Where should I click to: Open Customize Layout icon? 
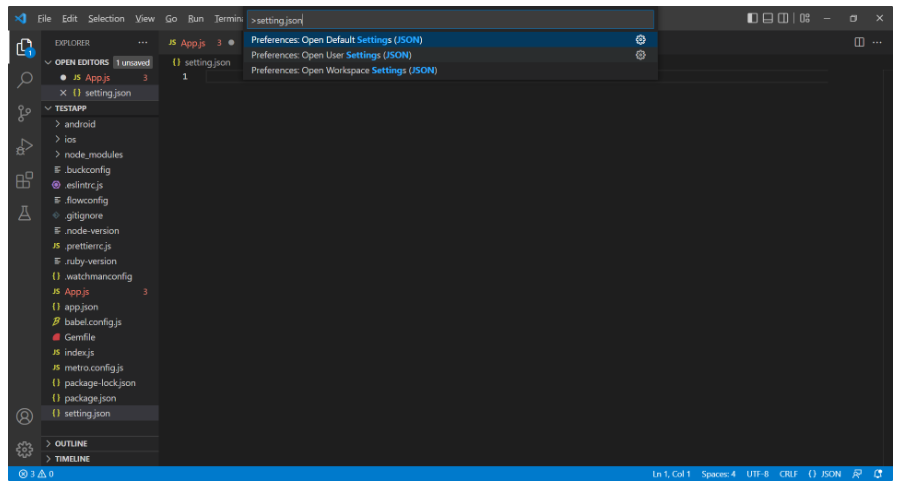(805, 18)
